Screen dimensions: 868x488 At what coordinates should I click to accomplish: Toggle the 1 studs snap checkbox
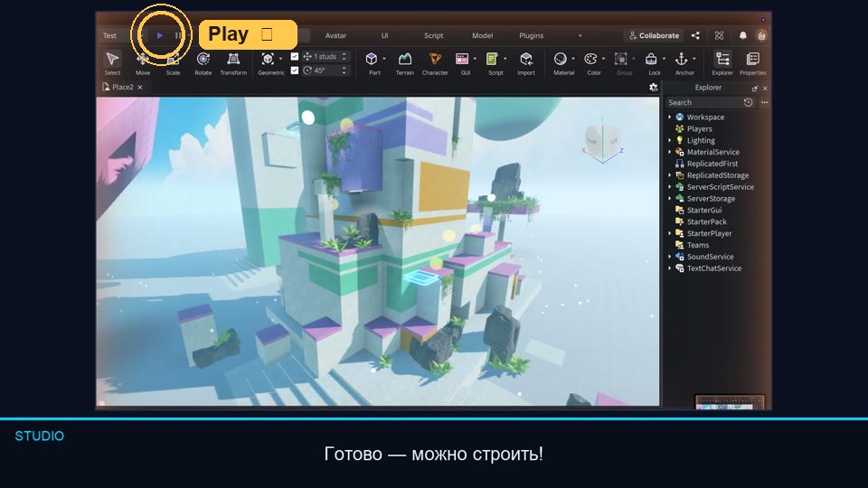(295, 56)
